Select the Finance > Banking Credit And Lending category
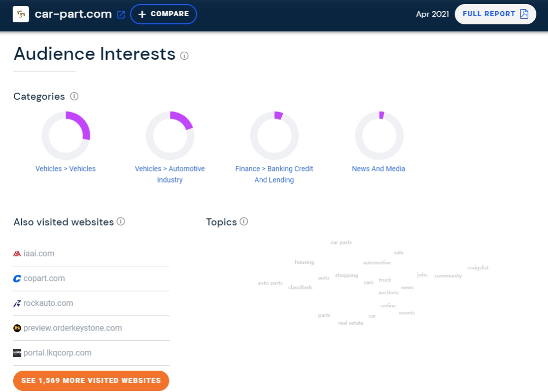Image resolution: width=548 pixels, height=392 pixels. click(x=274, y=174)
